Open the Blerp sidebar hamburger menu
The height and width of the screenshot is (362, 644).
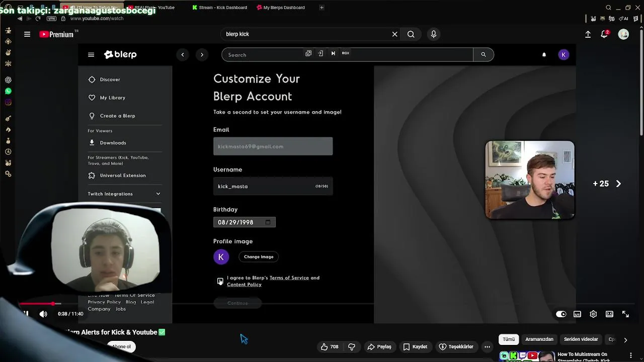click(91, 55)
